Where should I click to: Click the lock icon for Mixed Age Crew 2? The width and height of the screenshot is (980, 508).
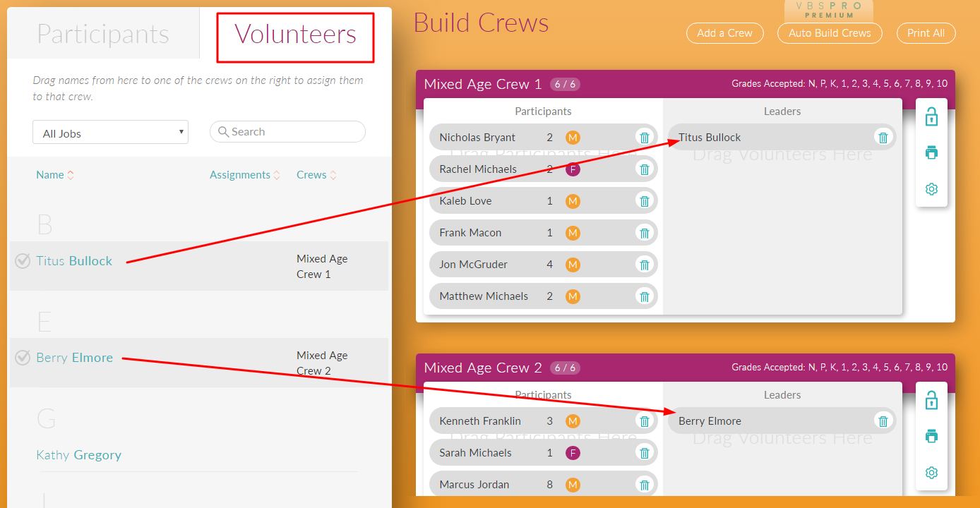click(931, 400)
